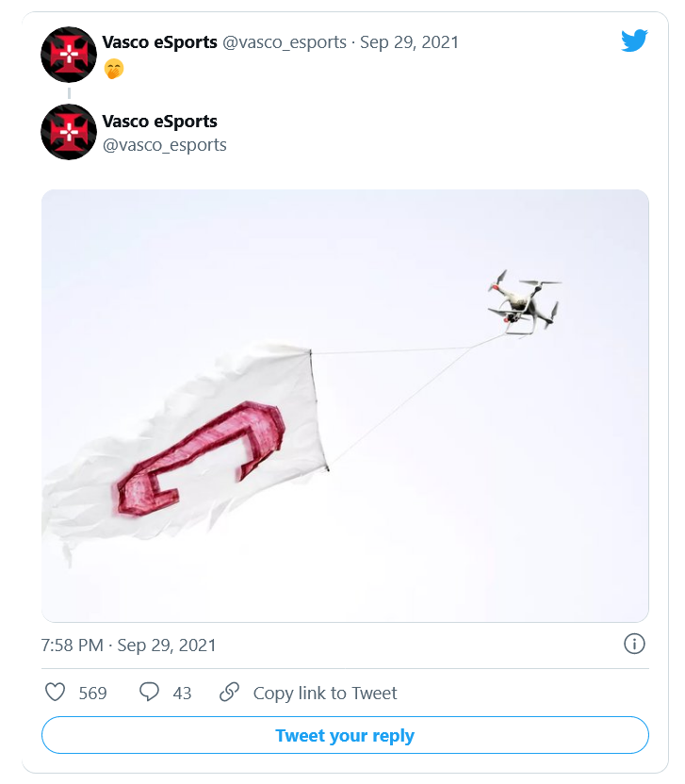Screen dimensions: 685x784
Task: Click the @vasco_esports handle in the top tweet
Action: tap(284, 42)
